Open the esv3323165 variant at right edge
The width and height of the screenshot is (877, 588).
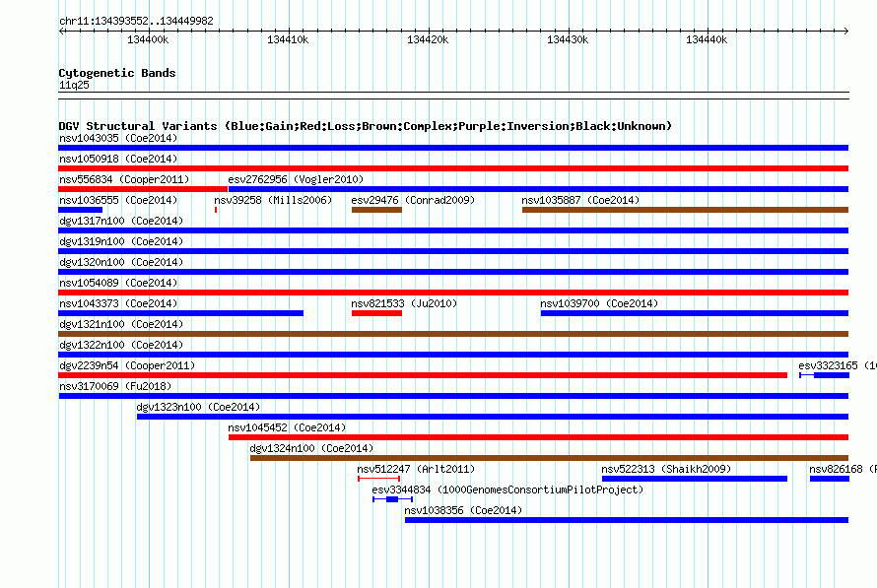coord(825,375)
